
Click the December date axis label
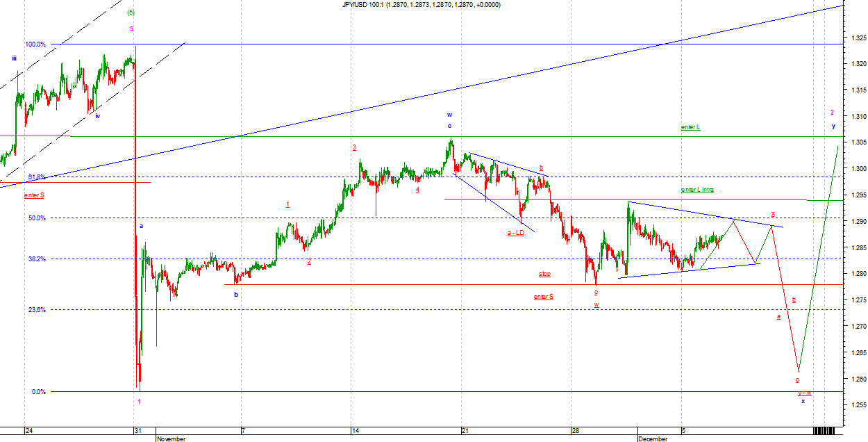pos(653,439)
